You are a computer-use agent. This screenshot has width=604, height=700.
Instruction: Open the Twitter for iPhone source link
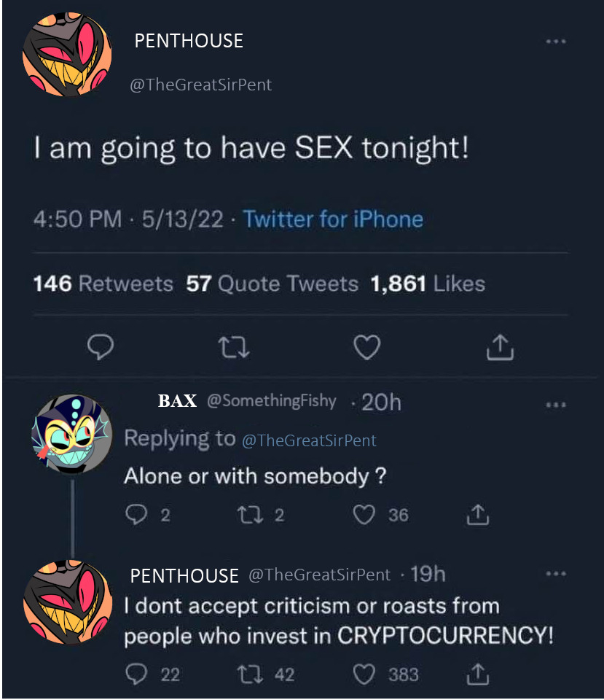pos(332,219)
